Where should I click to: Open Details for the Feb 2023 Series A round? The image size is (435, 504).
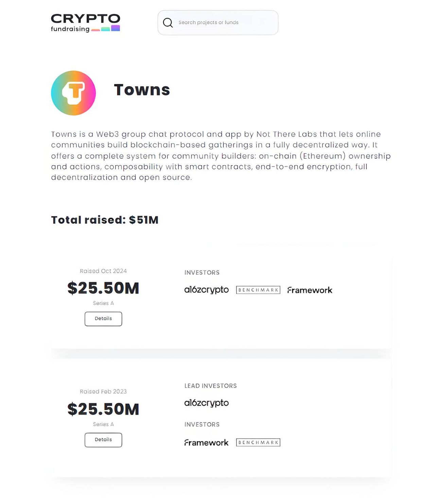click(x=103, y=440)
